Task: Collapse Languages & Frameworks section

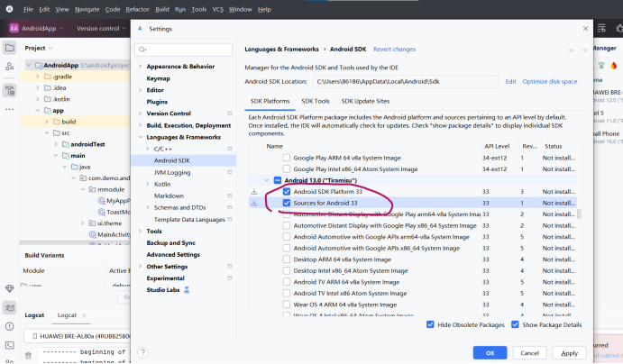Action: [x=140, y=137]
